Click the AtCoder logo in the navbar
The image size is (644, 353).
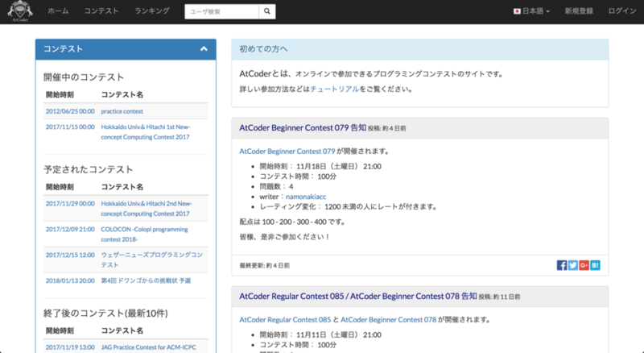point(20,11)
